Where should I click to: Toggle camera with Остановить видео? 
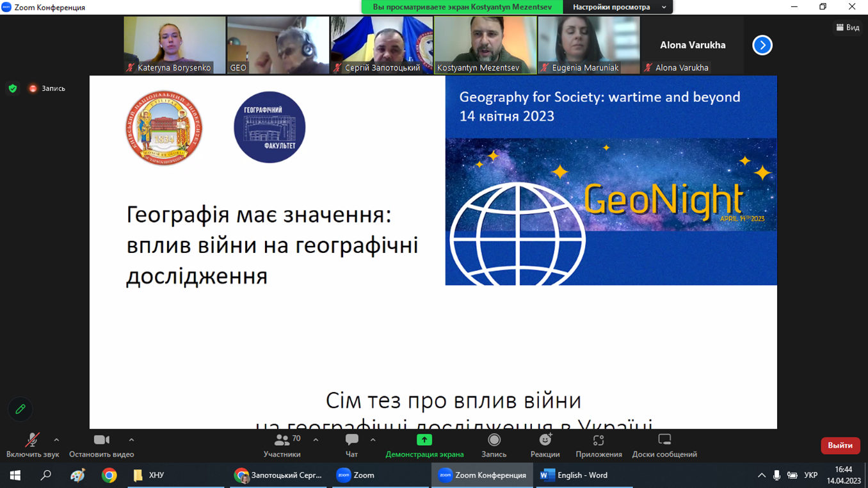click(101, 441)
